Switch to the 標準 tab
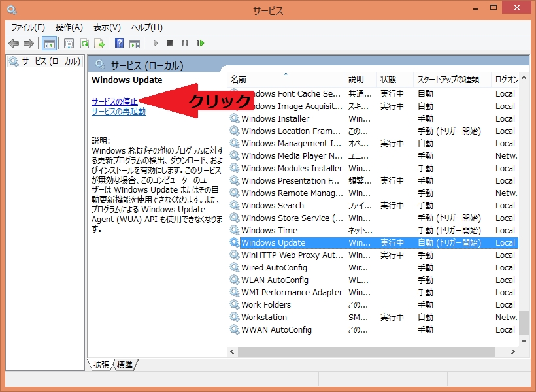 [x=125, y=365]
